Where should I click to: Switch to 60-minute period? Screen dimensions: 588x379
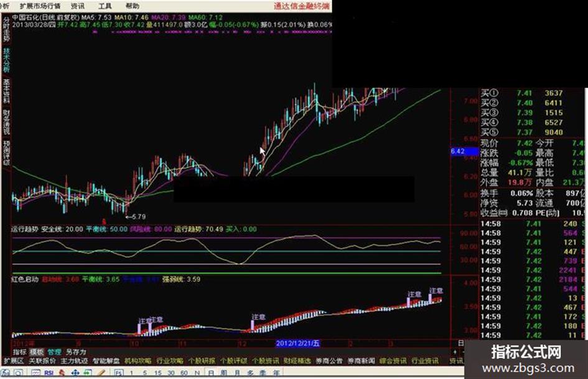point(184,373)
